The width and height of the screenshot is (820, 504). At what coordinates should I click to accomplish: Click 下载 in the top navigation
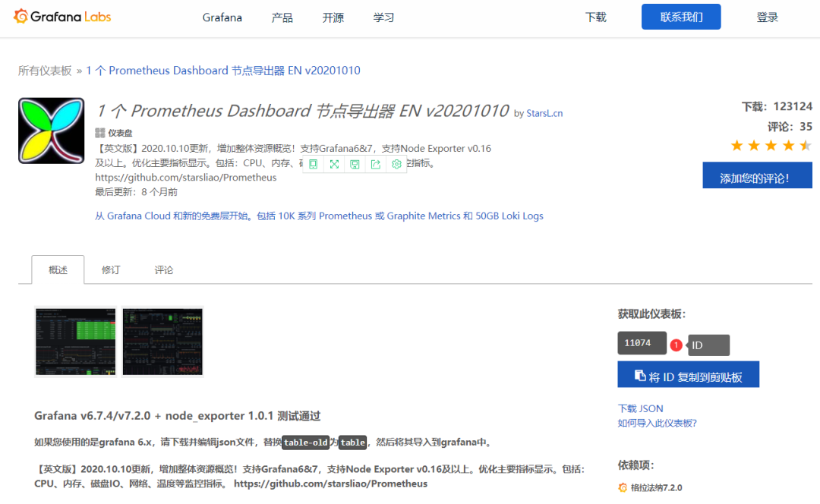596,17
